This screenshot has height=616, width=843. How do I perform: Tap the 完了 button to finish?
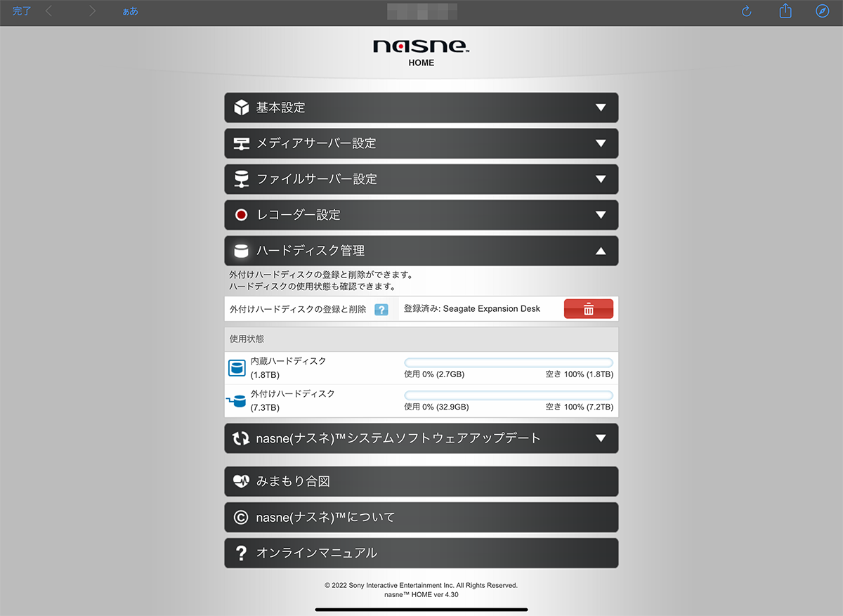pos(21,11)
